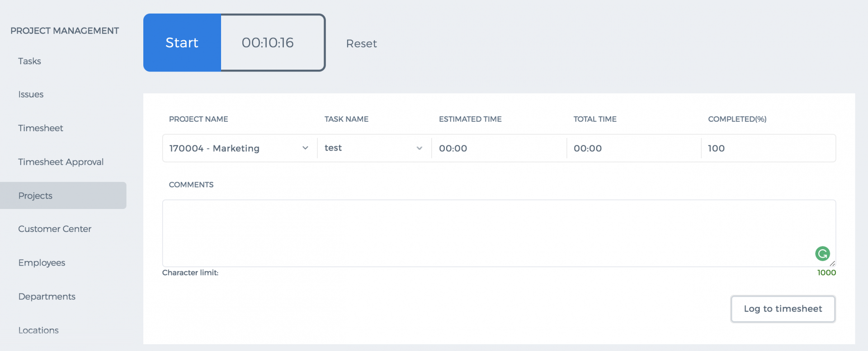Viewport: 868px width, 351px height.
Task: Open the Departments section
Action: 47,297
